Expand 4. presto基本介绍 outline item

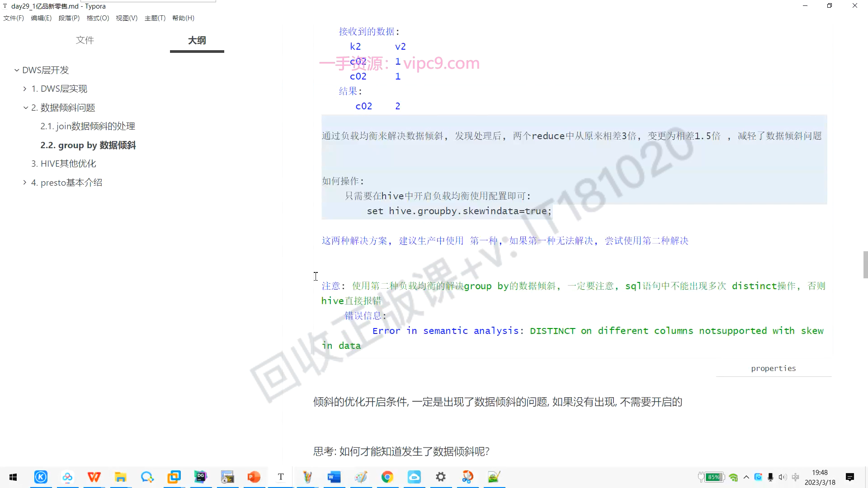pos(25,183)
